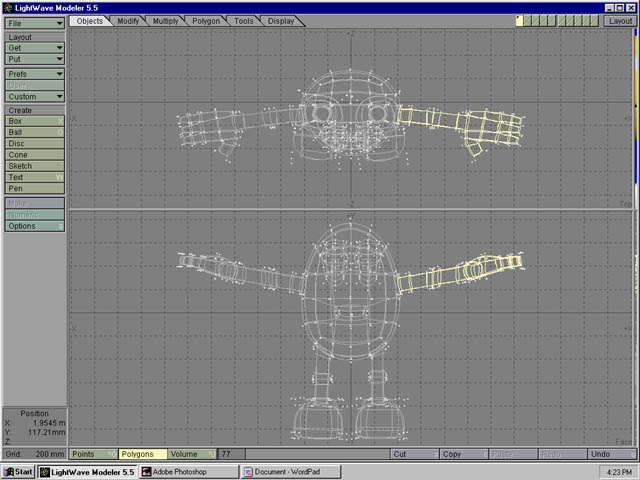The image size is (640, 480).
Task: Switch to Adobe Photoshop in the taskbar
Action: [189, 472]
